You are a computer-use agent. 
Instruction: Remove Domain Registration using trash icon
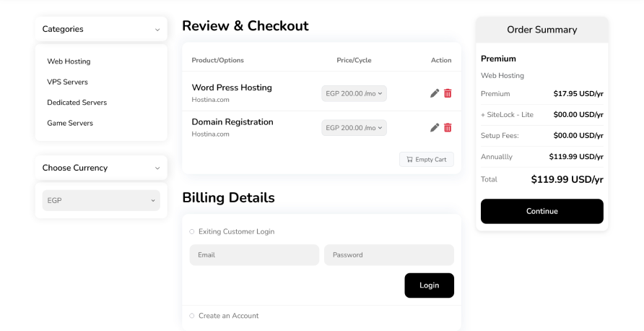click(448, 128)
